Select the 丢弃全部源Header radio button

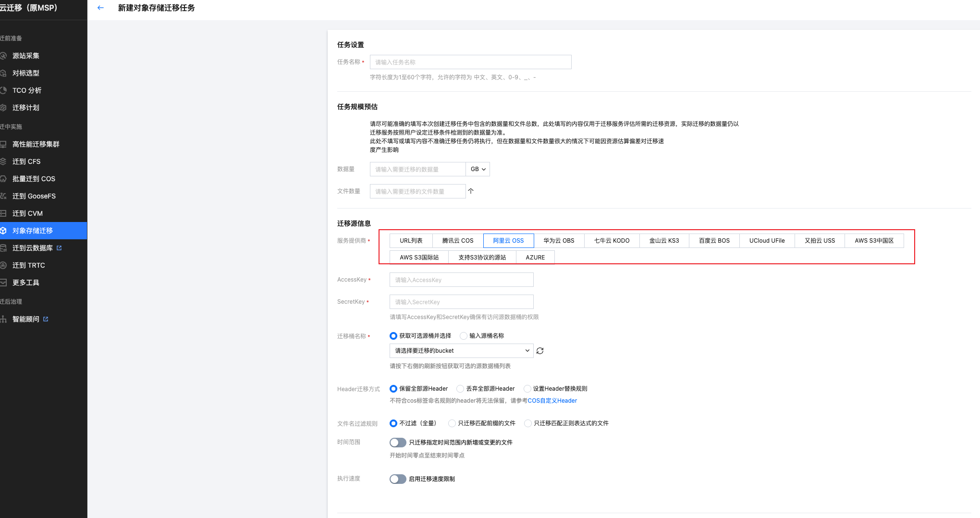tap(460, 389)
